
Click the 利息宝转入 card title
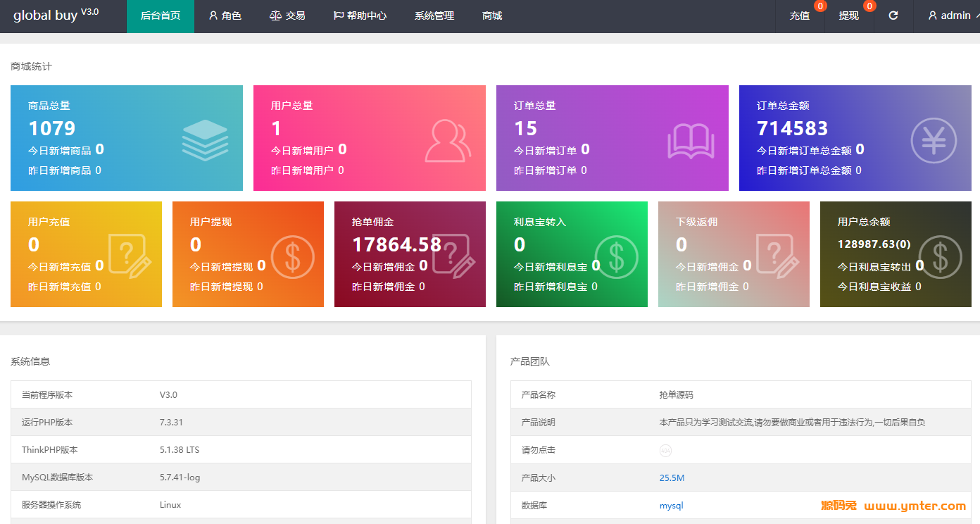tap(540, 222)
